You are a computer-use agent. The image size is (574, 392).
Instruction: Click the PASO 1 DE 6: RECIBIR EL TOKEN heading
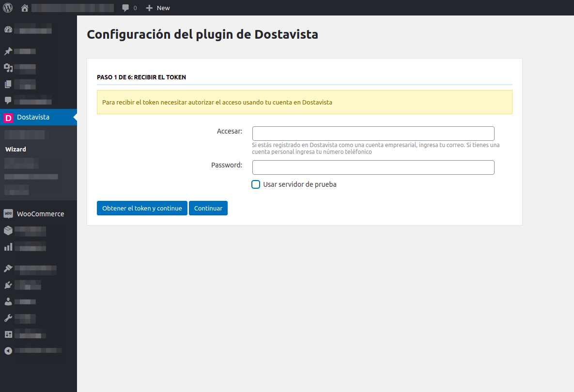(141, 77)
